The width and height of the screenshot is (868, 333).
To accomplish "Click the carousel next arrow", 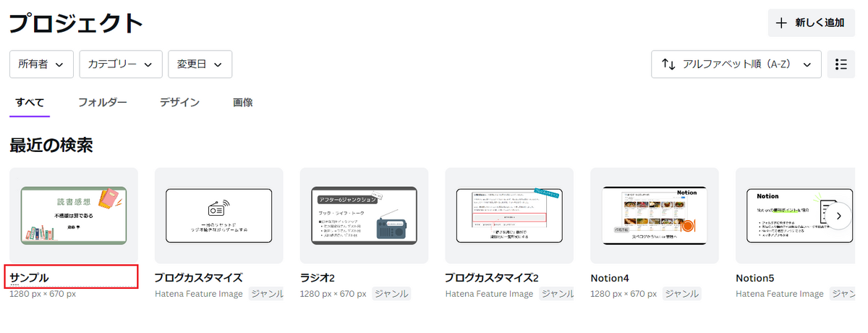I will point(838,216).
